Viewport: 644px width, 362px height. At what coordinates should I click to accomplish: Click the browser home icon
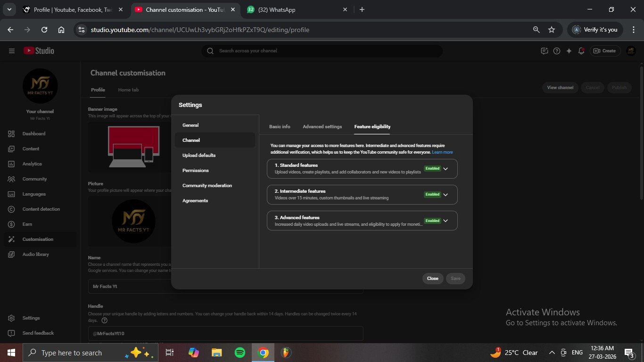click(x=61, y=30)
